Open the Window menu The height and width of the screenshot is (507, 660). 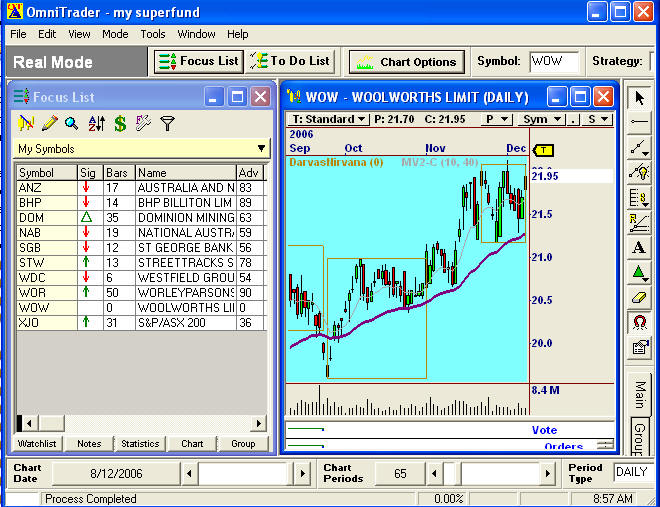point(196,34)
